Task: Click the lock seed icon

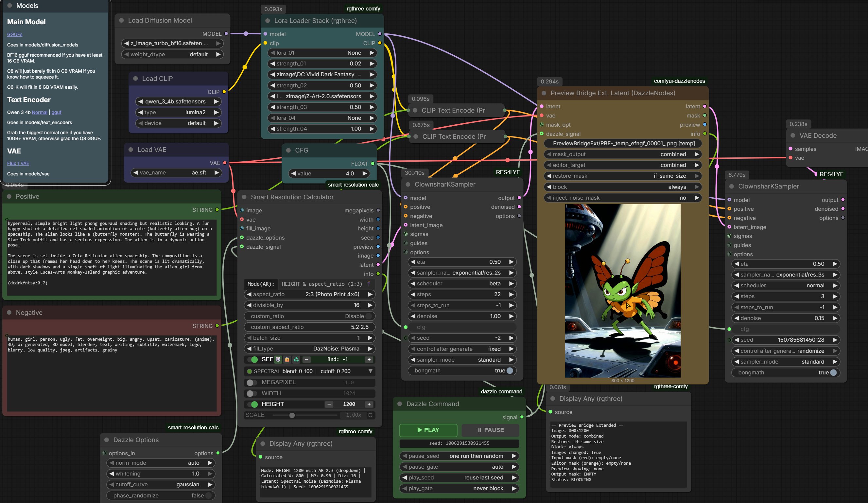Action: tap(287, 359)
